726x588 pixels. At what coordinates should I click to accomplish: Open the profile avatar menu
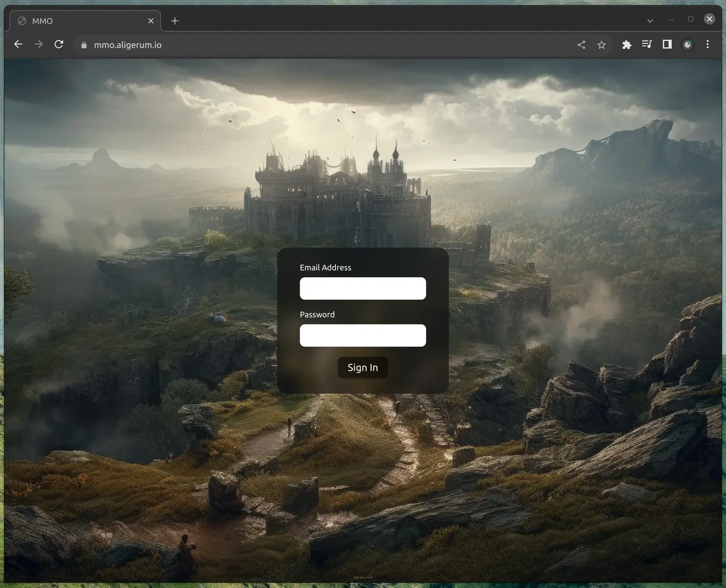[x=687, y=44]
